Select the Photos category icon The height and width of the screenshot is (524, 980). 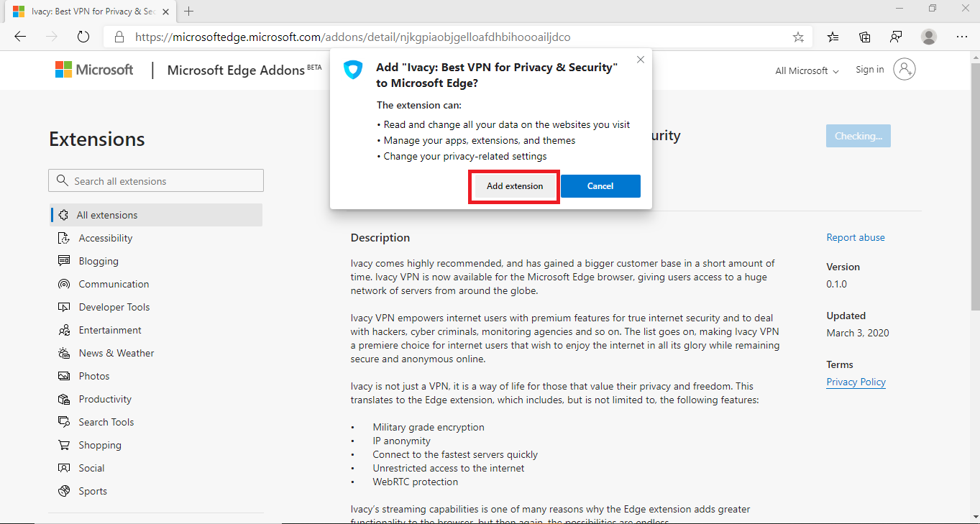coord(64,376)
